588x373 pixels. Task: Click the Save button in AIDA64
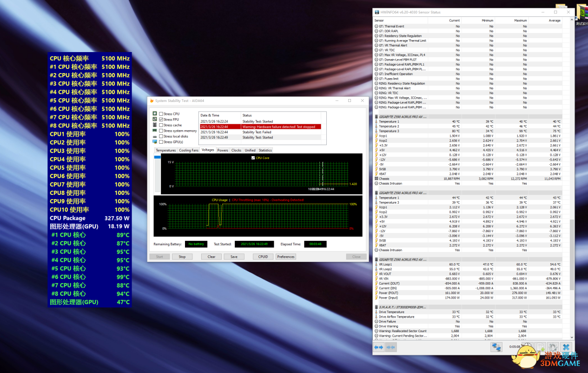click(x=234, y=257)
